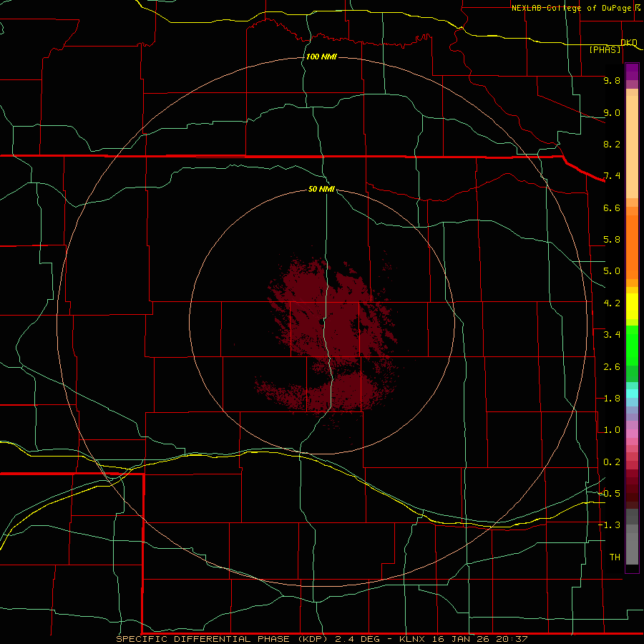644x644 pixels.
Task: Click the 16 JAN 26 20:37 timestamp
Action: click(481, 639)
